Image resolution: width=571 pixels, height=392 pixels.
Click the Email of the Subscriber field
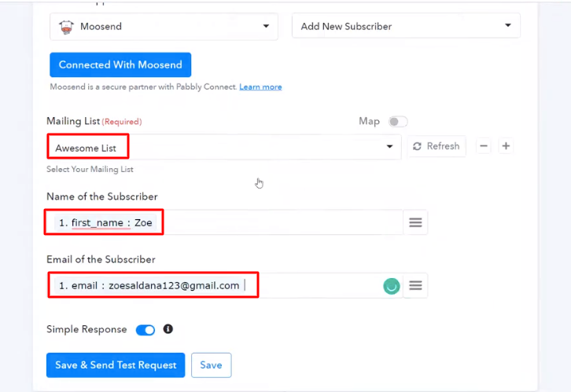coord(225,285)
